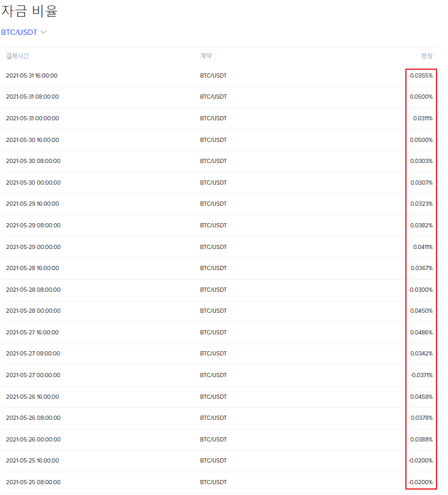Click the 0.0458% funding rate value

click(x=422, y=396)
